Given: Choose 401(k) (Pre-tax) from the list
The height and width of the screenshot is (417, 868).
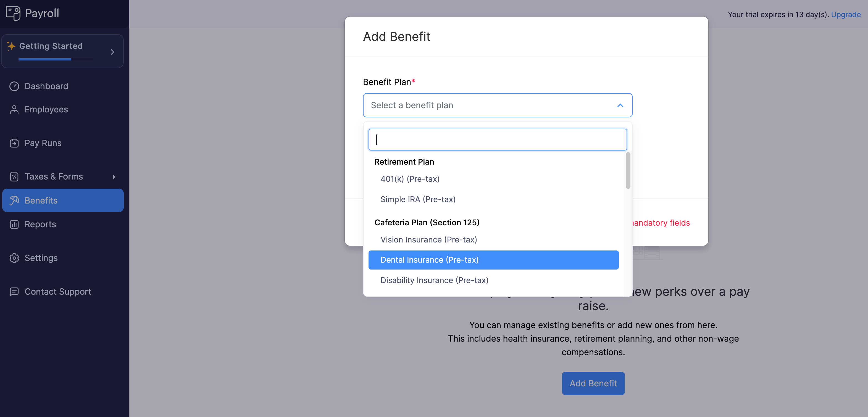Looking at the screenshot, I should 410,179.
